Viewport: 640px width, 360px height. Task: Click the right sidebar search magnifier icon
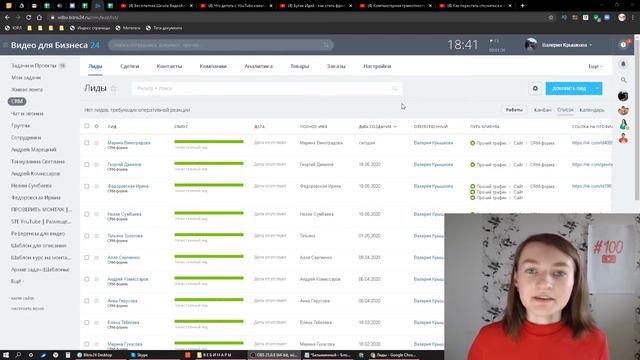tap(623, 80)
